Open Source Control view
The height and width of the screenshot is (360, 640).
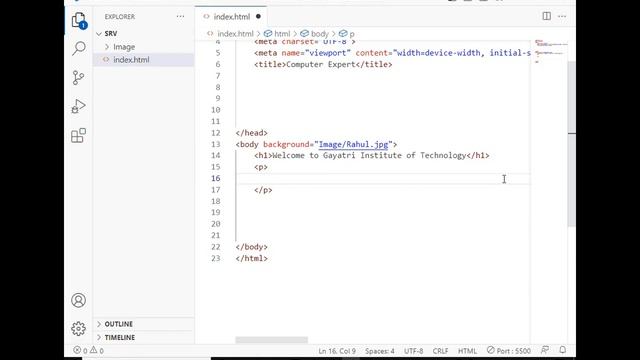pyautogui.click(x=78, y=78)
